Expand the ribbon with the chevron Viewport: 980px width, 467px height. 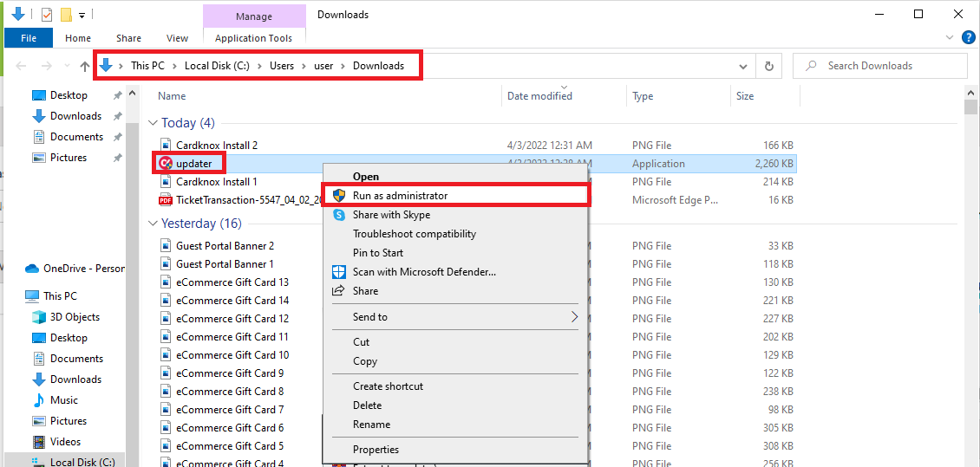[950, 38]
